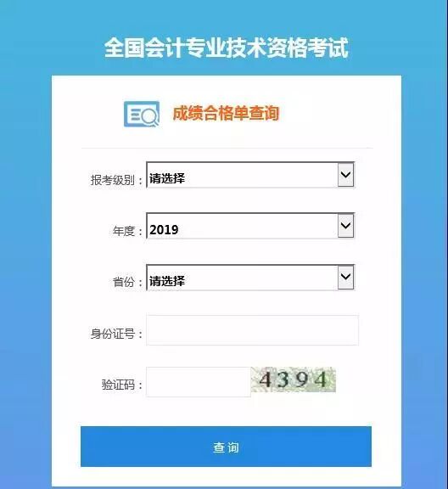The width and height of the screenshot is (448, 489).
Task: Expand the 省份 dropdown arrow
Action: pyautogui.click(x=345, y=278)
